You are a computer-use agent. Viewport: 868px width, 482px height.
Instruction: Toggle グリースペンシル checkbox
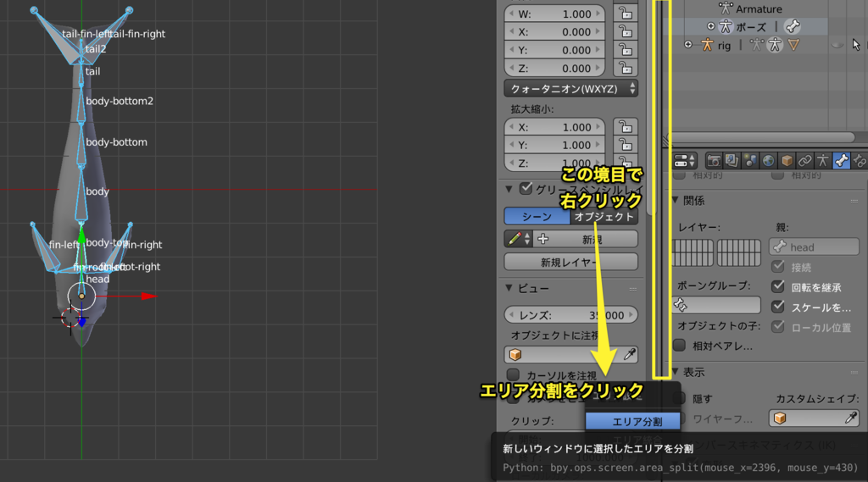pyautogui.click(x=526, y=189)
